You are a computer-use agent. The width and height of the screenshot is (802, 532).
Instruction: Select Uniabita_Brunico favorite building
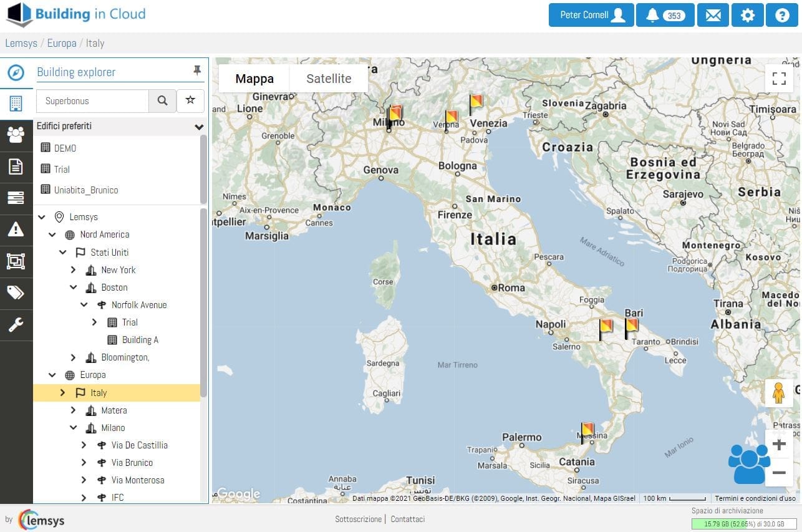[86, 190]
